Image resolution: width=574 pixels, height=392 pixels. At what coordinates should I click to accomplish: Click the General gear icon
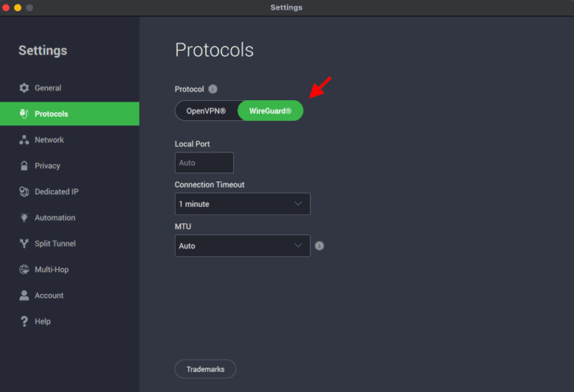coord(24,88)
